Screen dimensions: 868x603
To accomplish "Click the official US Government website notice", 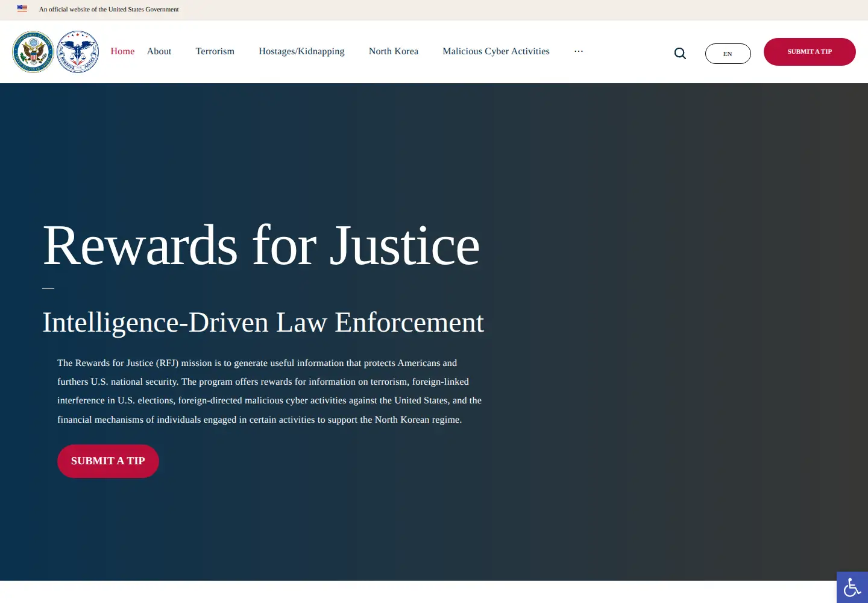I will click(x=109, y=9).
